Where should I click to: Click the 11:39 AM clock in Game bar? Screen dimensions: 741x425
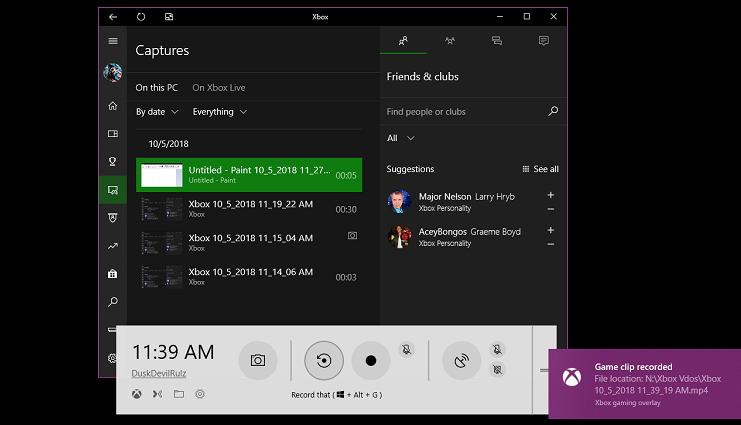(x=173, y=352)
